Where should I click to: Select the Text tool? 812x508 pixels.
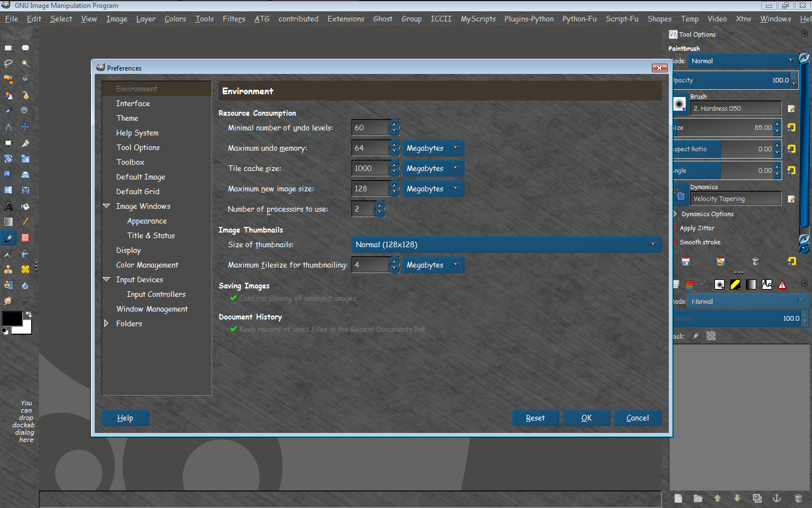point(8,207)
